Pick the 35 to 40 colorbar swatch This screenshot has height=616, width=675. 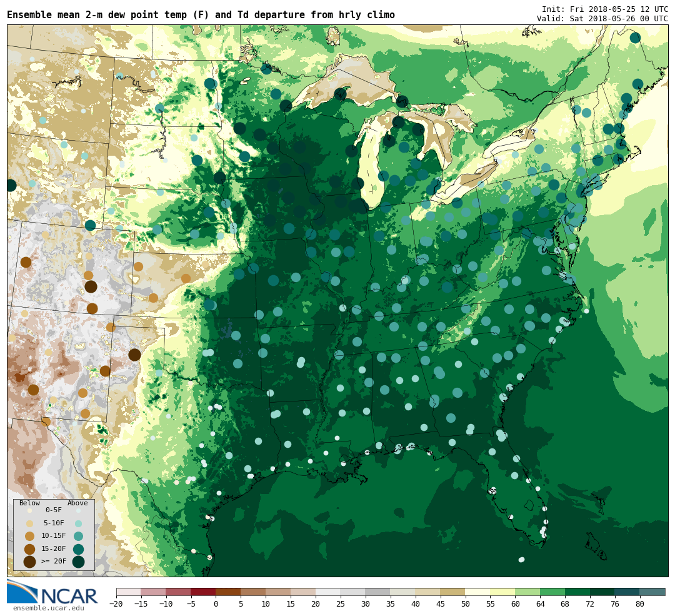click(403, 592)
